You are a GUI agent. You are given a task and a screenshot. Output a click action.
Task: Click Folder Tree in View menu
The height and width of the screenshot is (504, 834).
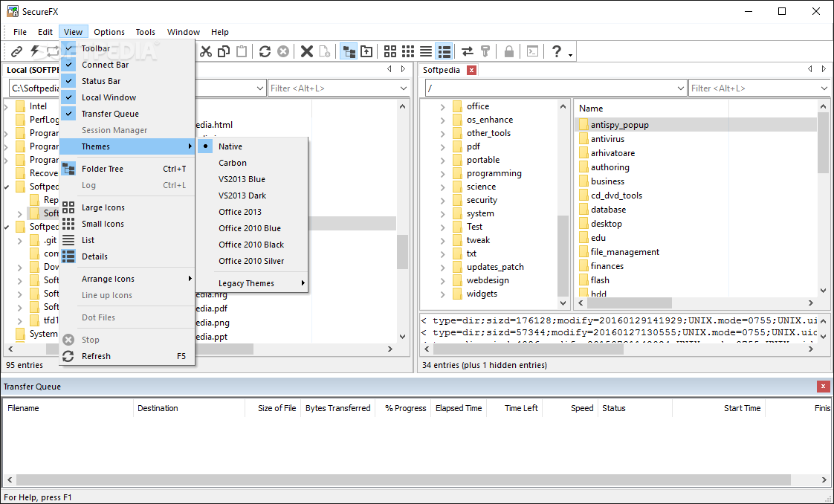tap(126, 169)
